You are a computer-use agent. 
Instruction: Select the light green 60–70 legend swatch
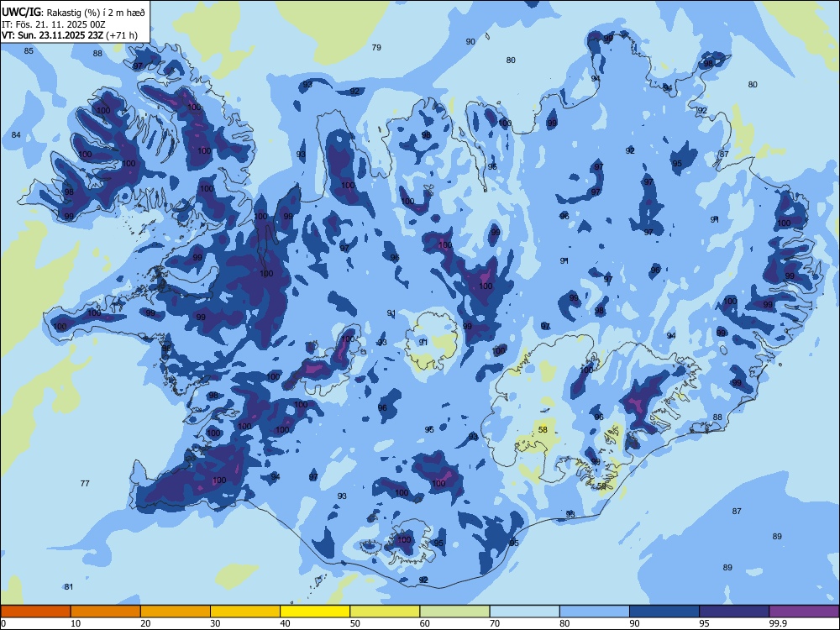(x=454, y=612)
